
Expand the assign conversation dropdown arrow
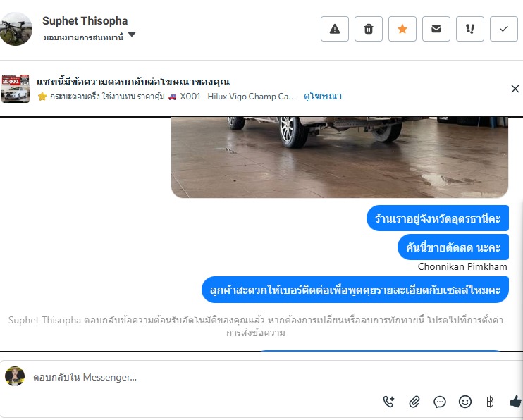click(x=132, y=35)
